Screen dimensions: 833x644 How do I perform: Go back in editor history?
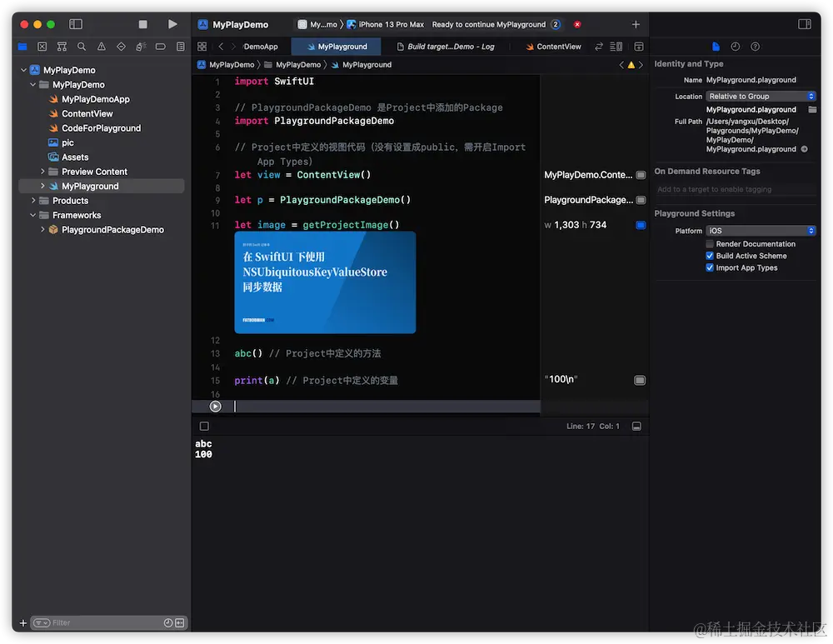coord(221,47)
